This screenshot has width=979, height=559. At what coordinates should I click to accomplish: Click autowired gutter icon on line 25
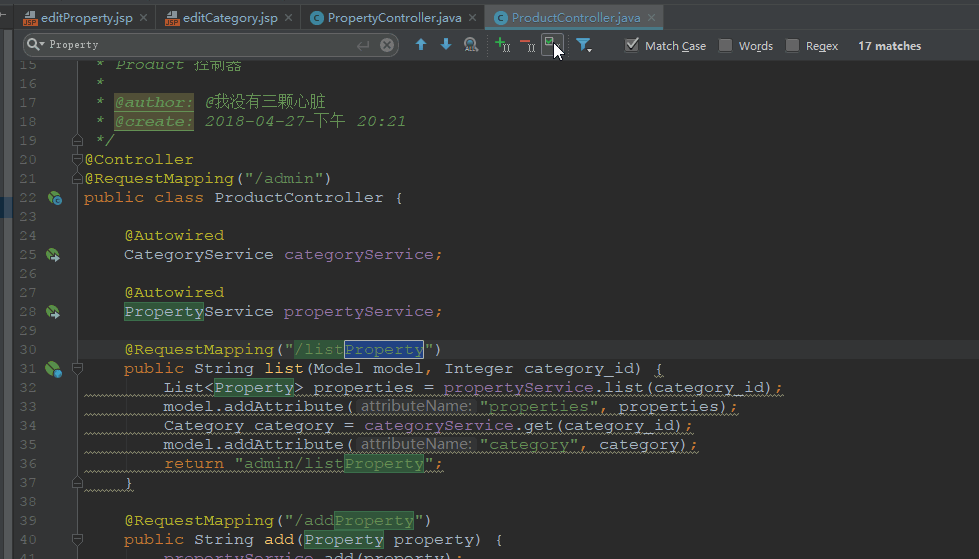pos(53,255)
